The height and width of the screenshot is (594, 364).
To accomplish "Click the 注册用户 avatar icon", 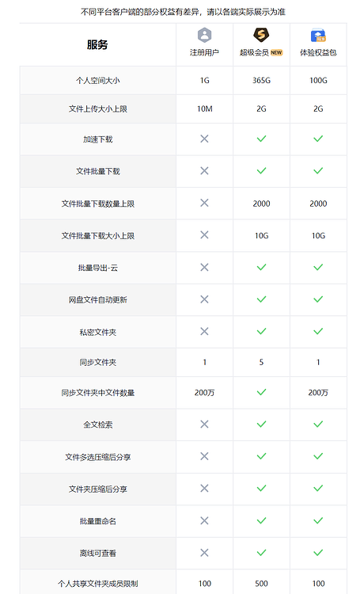I will [204, 35].
